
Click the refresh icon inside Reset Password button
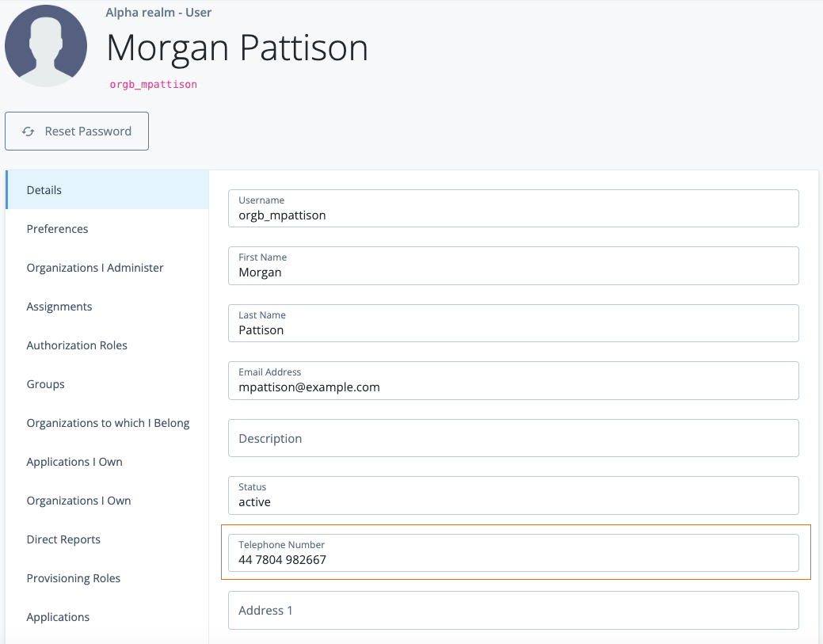[29, 131]
